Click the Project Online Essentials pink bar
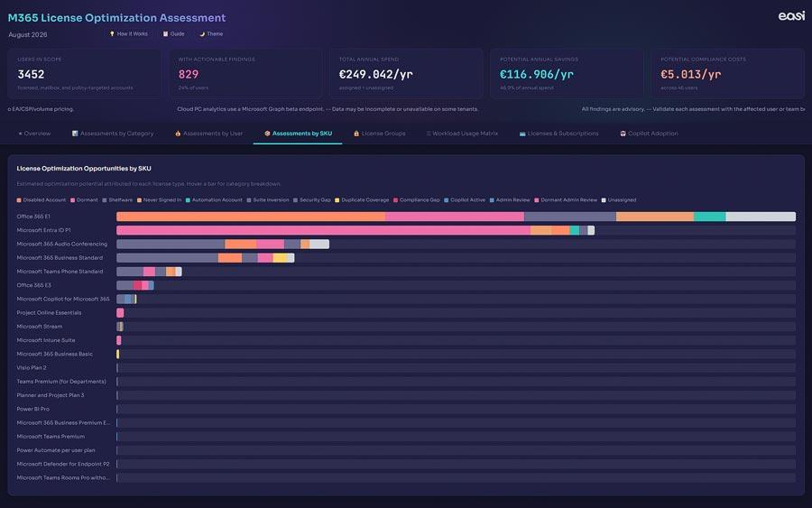Viewport: 812px width, 508px height. (120, 313)
